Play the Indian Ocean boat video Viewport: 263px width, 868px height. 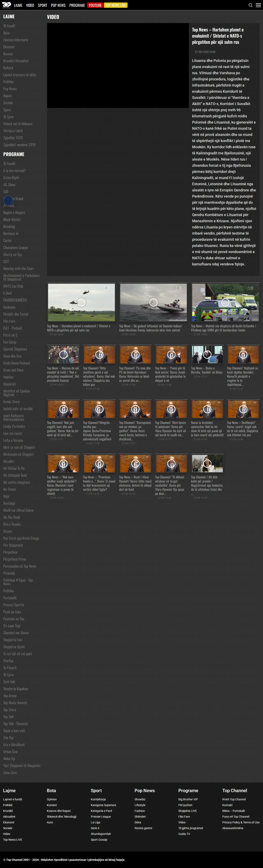tap(153, 302)
